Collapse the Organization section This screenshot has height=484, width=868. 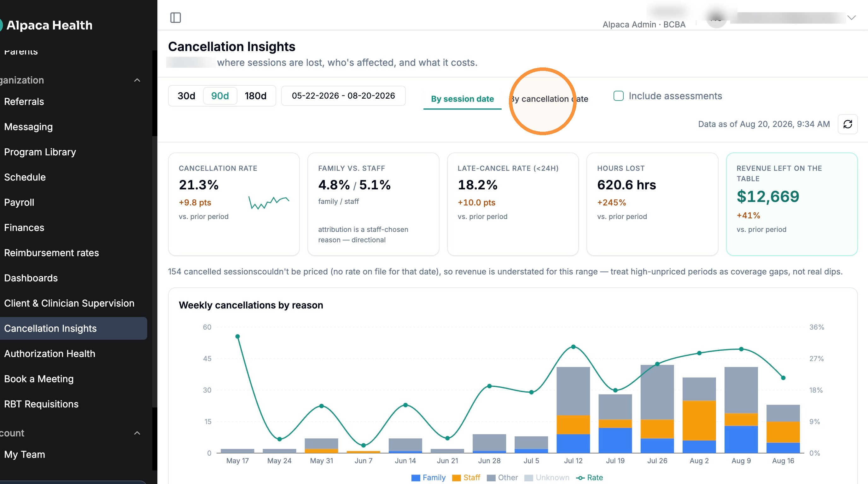pyautogui.click(x=137, y=80)
